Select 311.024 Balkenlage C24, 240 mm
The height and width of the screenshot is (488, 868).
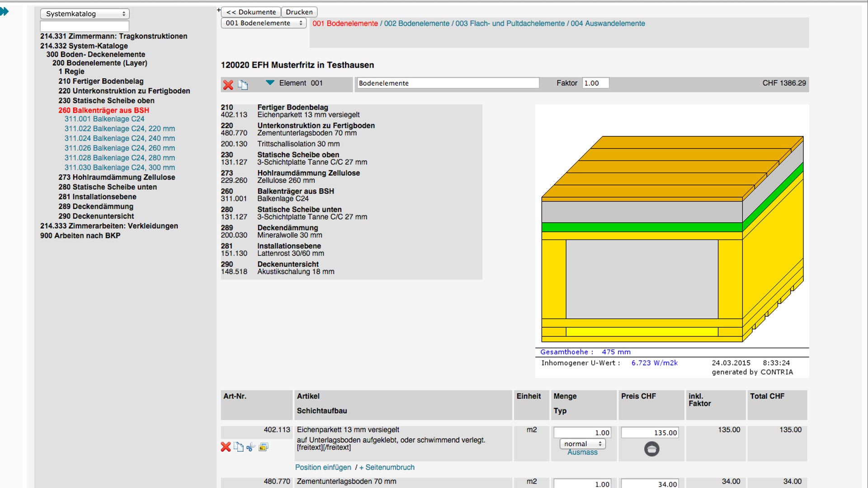coord(119,138)
